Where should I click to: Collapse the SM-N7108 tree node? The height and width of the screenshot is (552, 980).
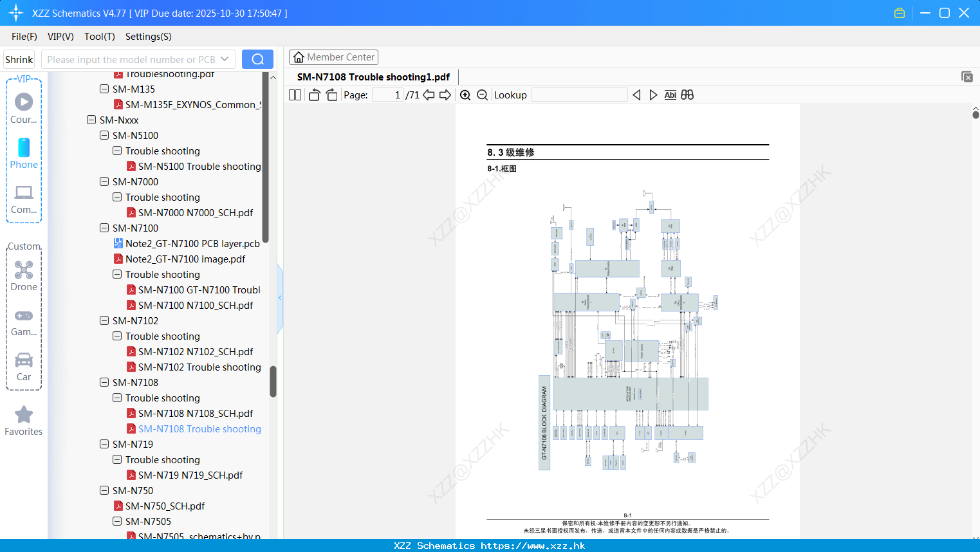(x=104, y=382)
